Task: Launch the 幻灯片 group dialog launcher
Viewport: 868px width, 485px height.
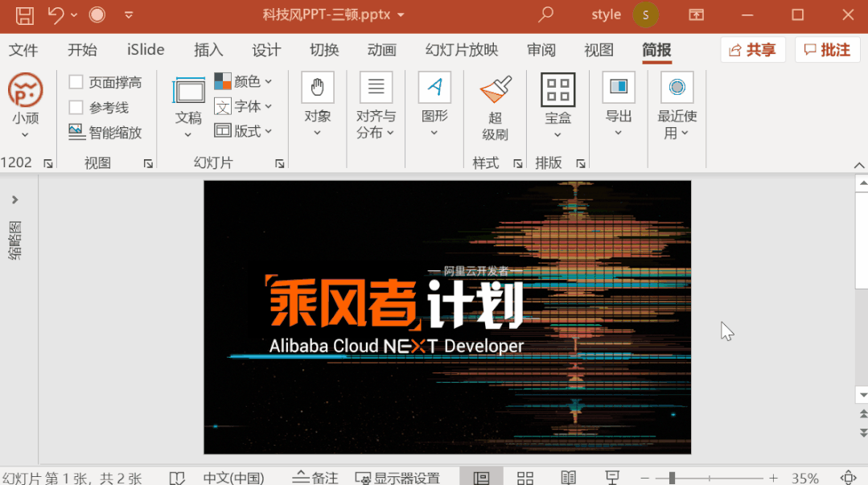Action: [280, 163]
